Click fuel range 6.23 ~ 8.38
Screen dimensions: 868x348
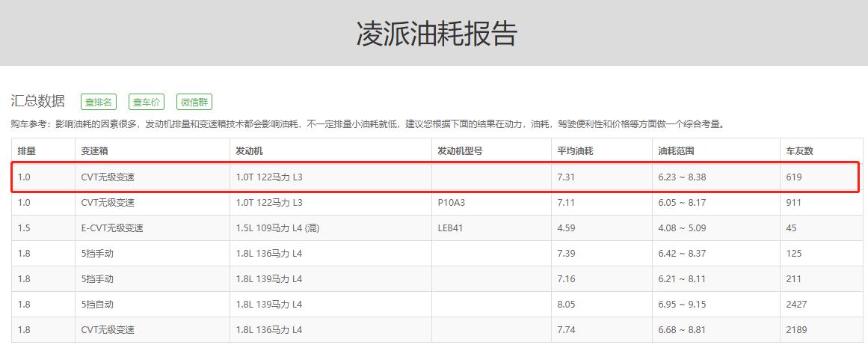pyautogui.click(x=682, y=178)
